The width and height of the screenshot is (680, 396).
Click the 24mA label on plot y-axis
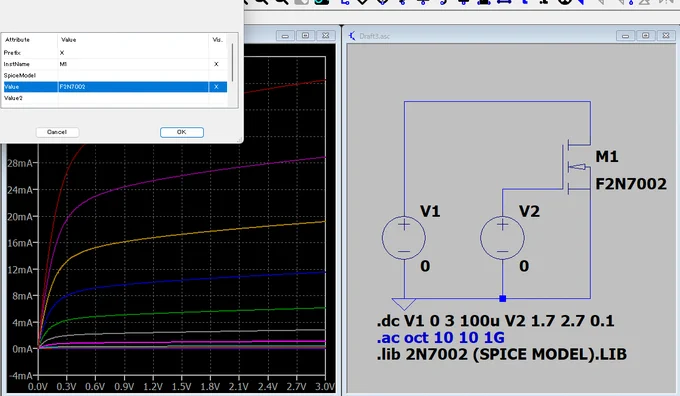click(x=20, y=190)
